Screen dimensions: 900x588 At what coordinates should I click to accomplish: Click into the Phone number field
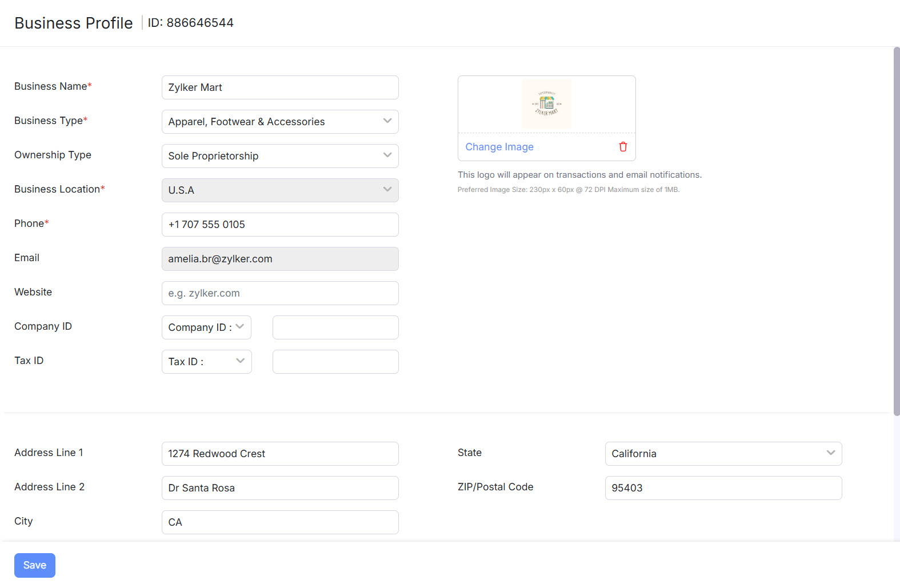(280, 225)
